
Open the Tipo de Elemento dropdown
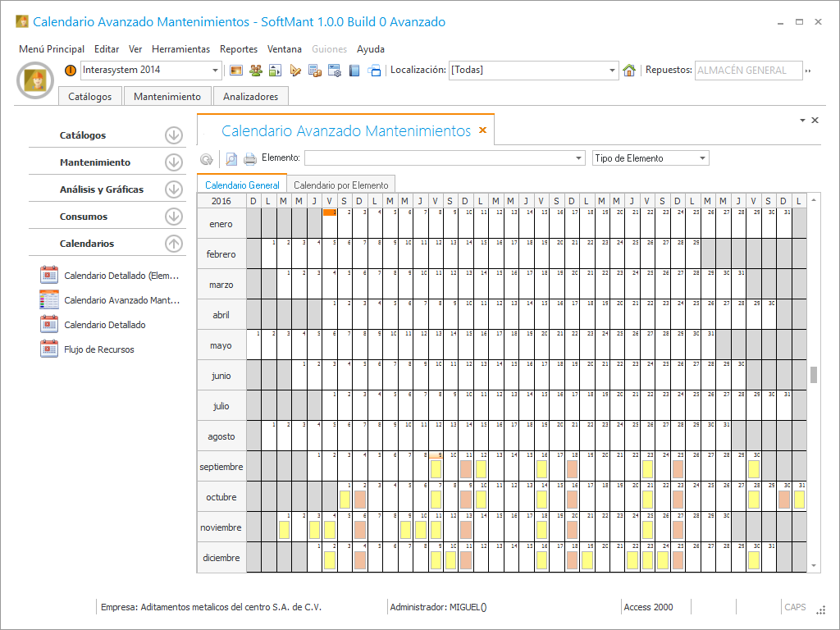pyautogui.click(x=702, y=158)
